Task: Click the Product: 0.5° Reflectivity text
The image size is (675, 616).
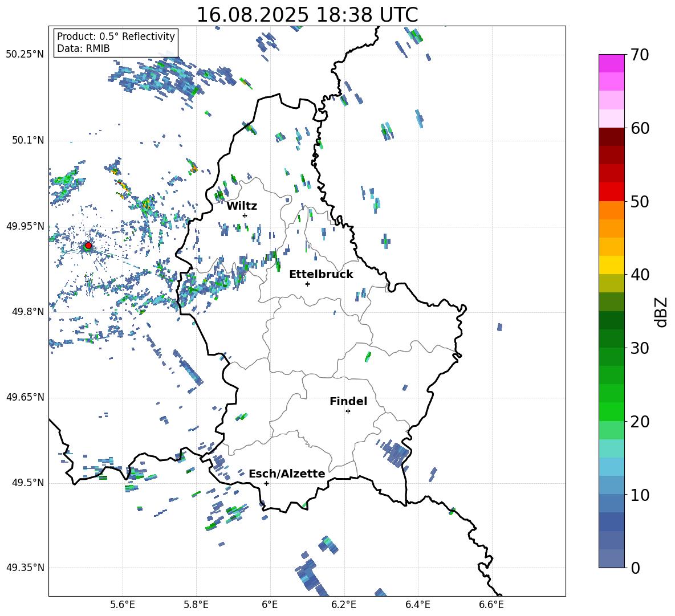Action: click(116, 36)
